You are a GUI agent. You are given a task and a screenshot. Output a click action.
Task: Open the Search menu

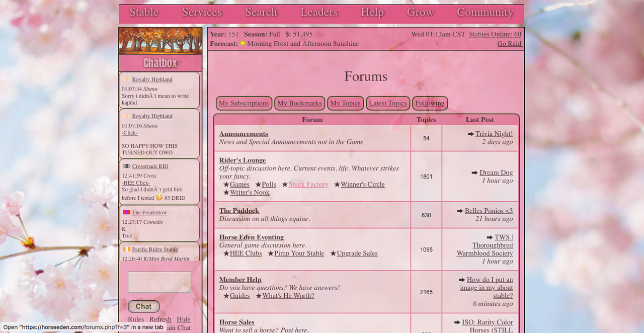(x=261, y=12)
